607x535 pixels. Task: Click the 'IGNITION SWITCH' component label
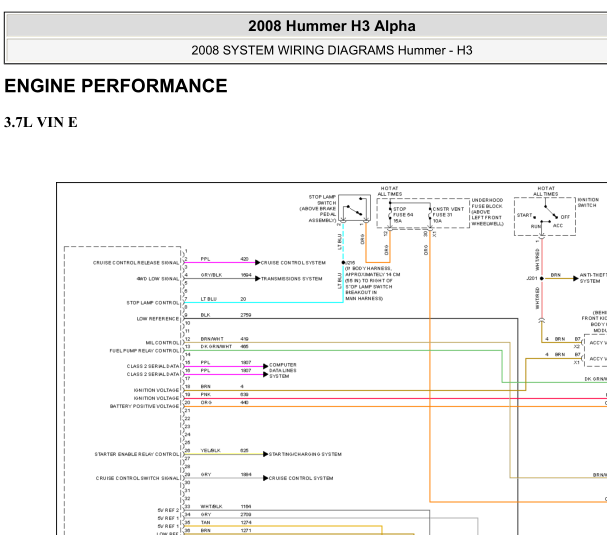click(x=588, y=202)
